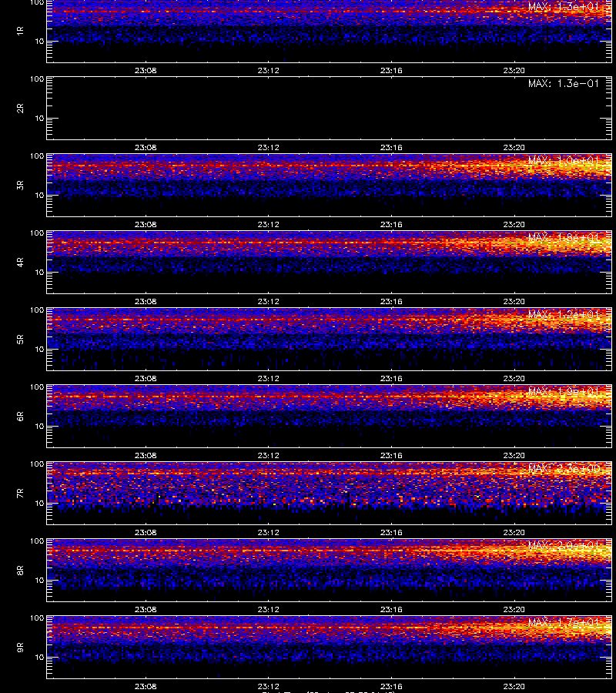Click the 3R panel axis label
This screenshot has width=616, height=693.
pos(20,185)
